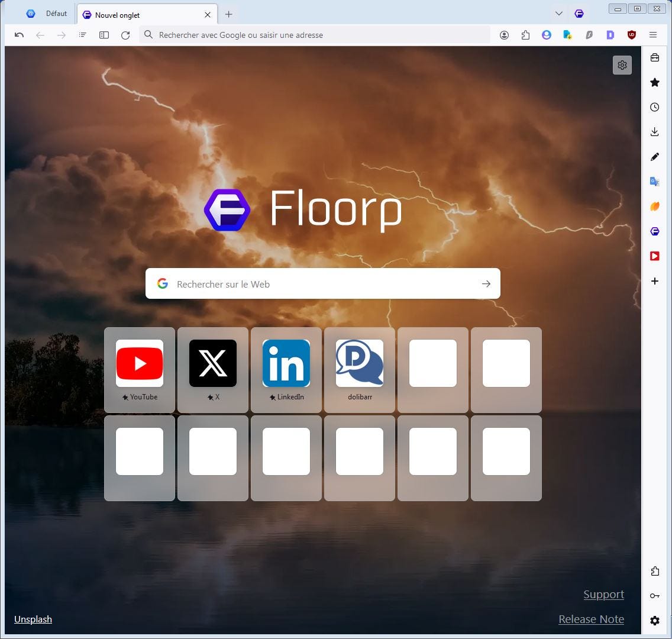Reload the current page
This screenshot has height=639, width=672.
125,35
